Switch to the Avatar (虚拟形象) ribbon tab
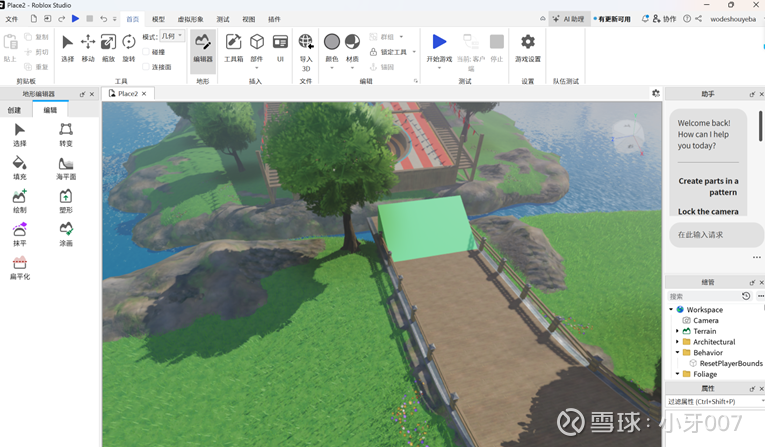 click(x=190, y=19)
